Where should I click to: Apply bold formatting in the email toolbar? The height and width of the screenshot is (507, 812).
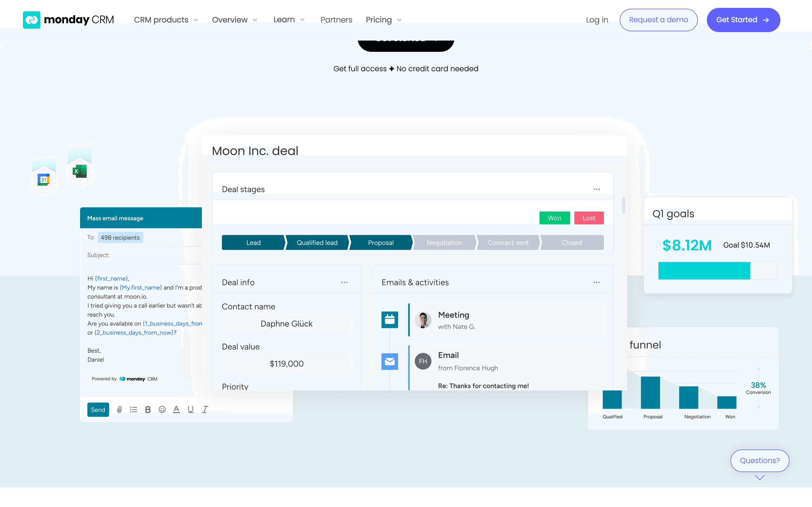pyautogui.click(x=148, y=410)
